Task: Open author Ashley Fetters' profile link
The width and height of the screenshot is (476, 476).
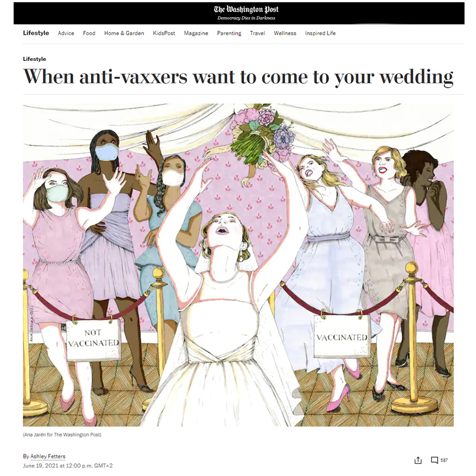Action: tap(48, 456)
